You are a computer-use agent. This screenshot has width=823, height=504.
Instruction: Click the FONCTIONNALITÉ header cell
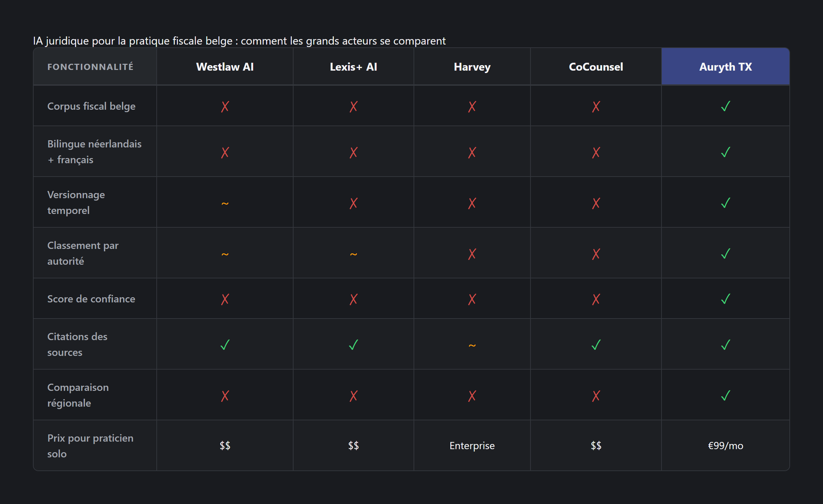point(90,67)
